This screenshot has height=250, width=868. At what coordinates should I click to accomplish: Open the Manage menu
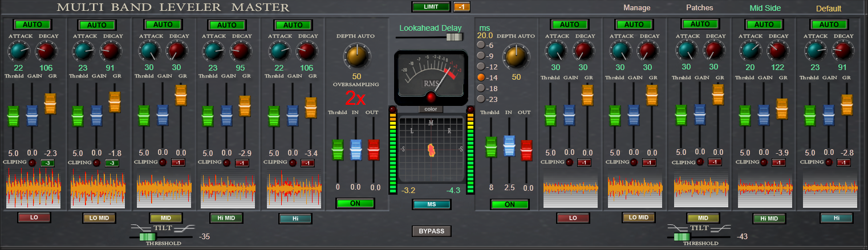pyautogui.click(x=636, y=8)
